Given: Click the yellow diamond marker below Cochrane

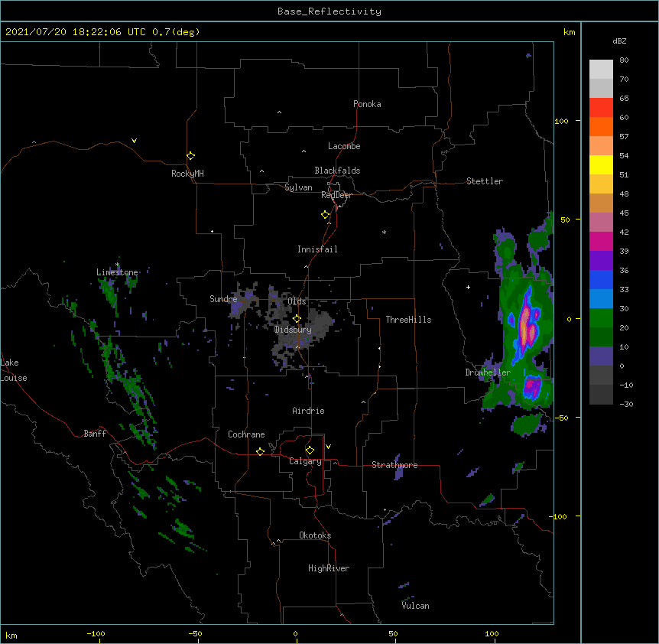Looking at the screenshot, I should click(x=260, y=451).
